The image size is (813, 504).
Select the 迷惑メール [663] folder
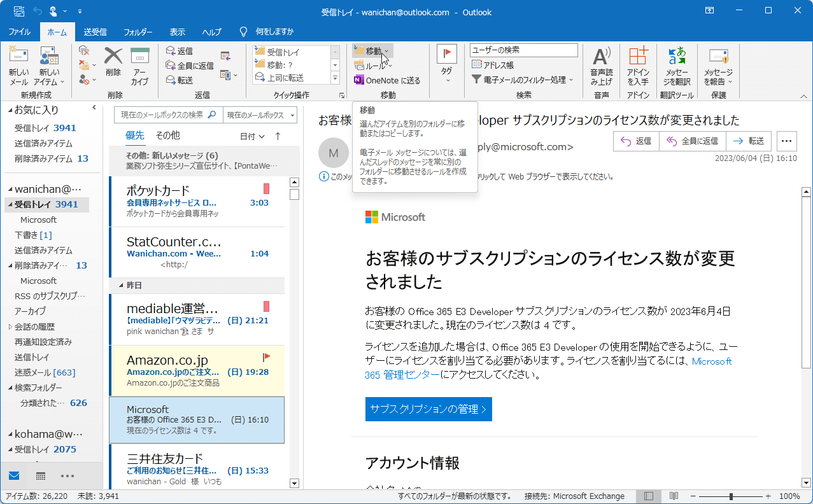coord(45,372)
